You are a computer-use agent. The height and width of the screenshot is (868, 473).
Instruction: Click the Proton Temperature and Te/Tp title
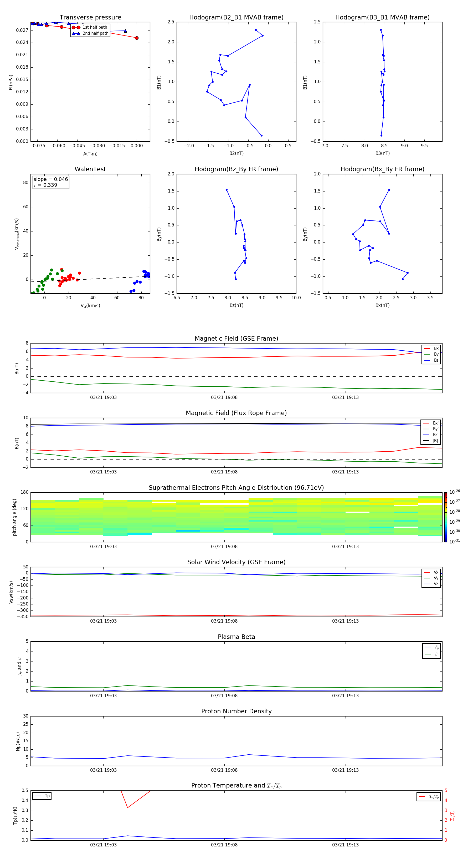coord(236,786)
